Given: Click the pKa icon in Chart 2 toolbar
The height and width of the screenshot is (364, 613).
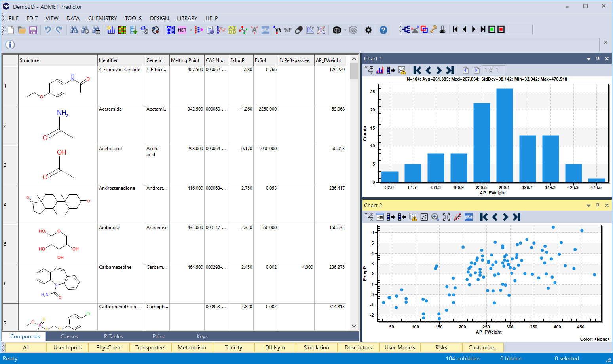Looking at the screenshot, I should (x=469, y=217).
